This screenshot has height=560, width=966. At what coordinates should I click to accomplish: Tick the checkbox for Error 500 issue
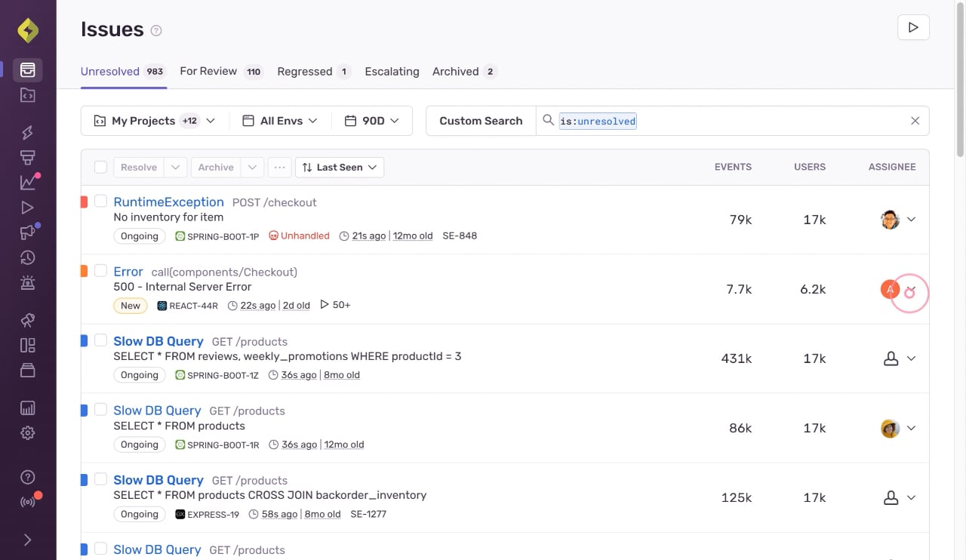[100, 271]
